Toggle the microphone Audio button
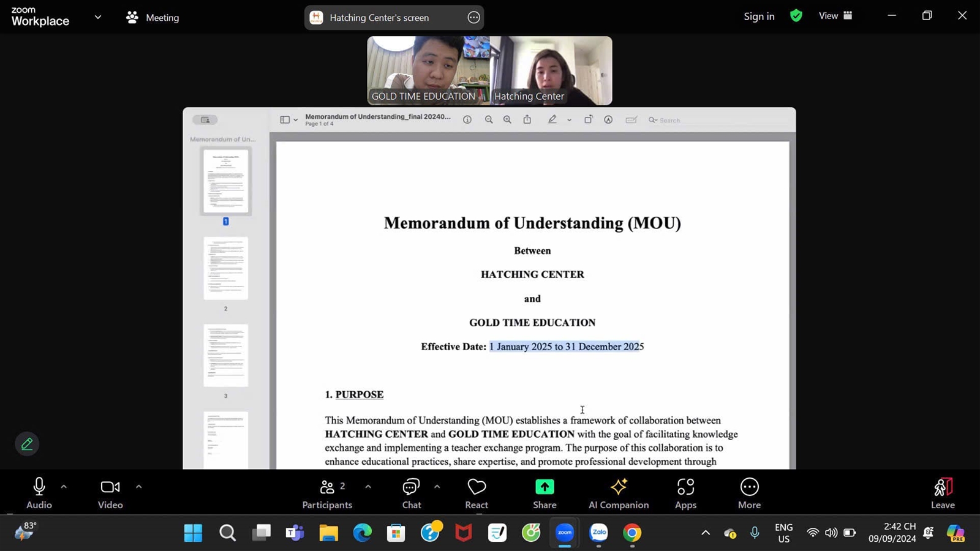This screenshot has height=551, width=980. 39,493
